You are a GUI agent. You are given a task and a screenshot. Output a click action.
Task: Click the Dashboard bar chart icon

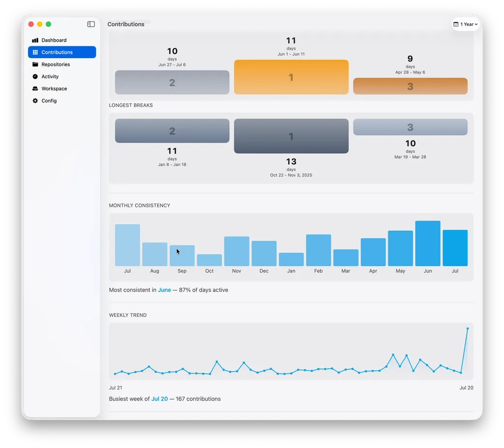click(35, 40)
